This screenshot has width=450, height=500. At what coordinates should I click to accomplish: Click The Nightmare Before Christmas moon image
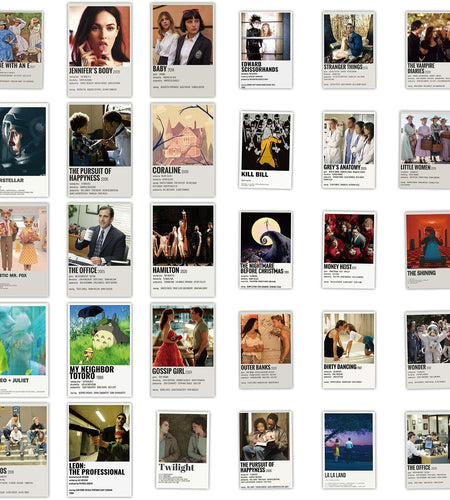point(266,238)
